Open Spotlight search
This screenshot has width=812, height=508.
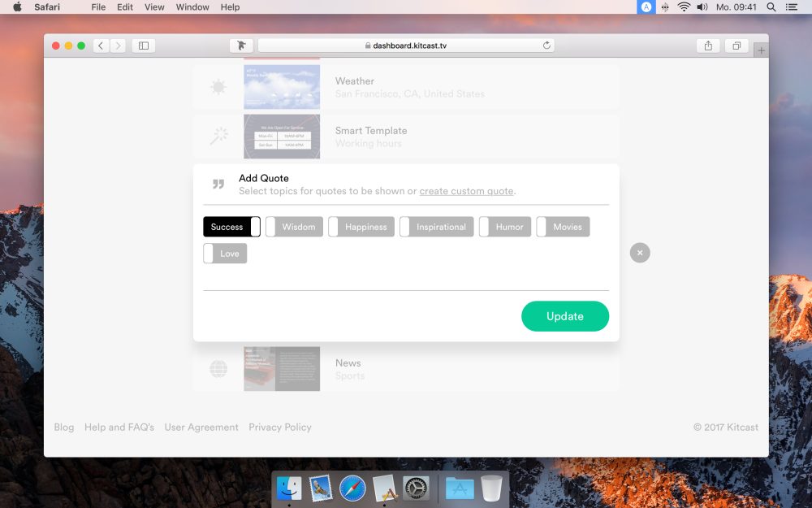tap(771, 7)
